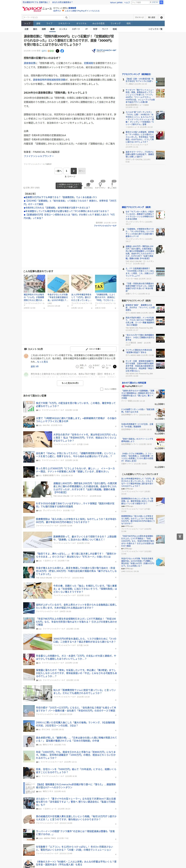186x868 pixels.
Task: Open 動画アクセスランキング first video thumbnail
Action: (x=160, y=308)
